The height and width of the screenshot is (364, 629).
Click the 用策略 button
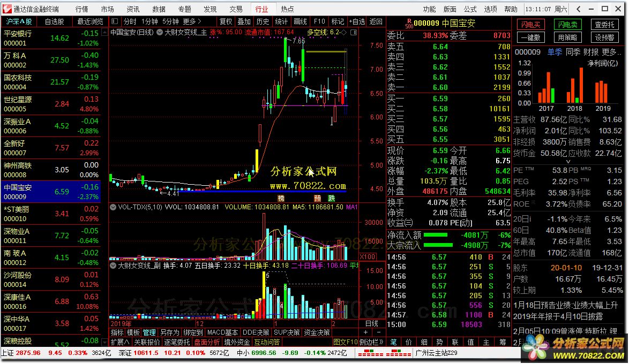pos(567,37)
